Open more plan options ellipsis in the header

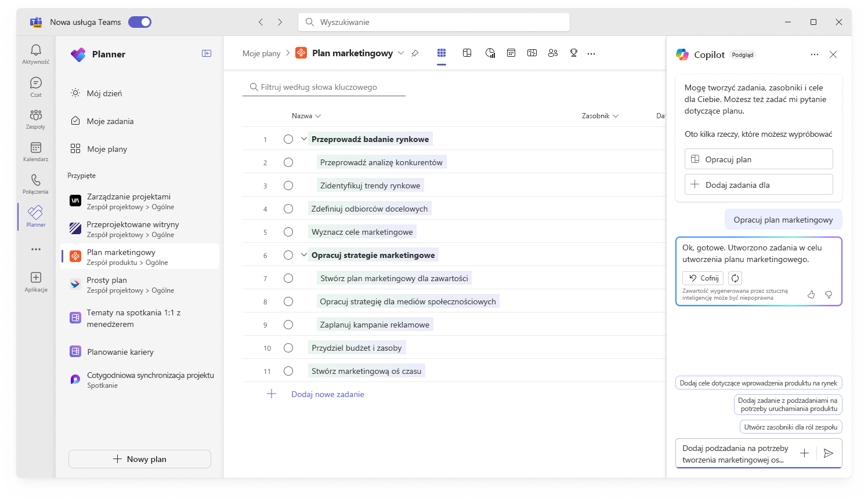click(x=591, y=53)
